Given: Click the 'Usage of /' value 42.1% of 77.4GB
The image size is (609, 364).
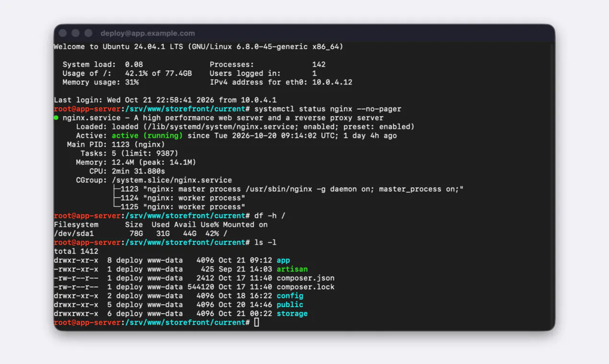Looking at the screenshot, I should pos(159,73).
